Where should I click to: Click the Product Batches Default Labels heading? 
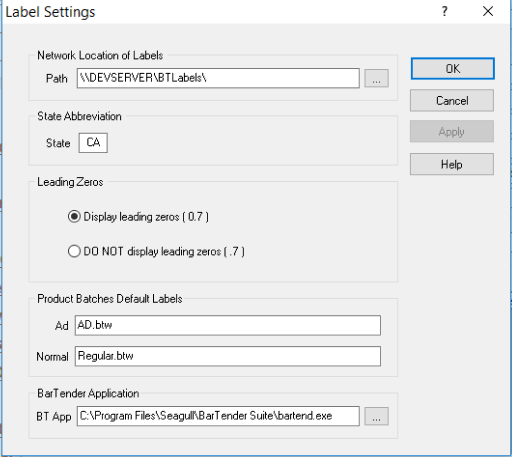click(x=110, y=299)
